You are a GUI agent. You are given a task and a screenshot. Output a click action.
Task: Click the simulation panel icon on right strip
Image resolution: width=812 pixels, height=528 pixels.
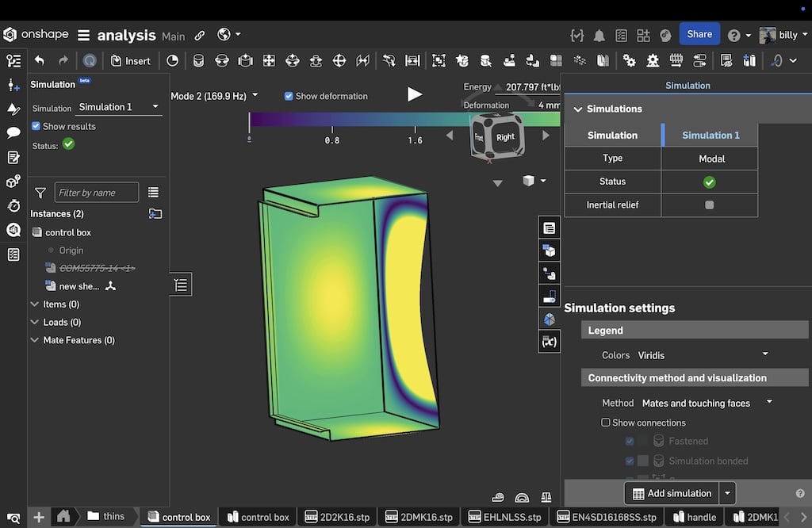(x=549, y=319)
